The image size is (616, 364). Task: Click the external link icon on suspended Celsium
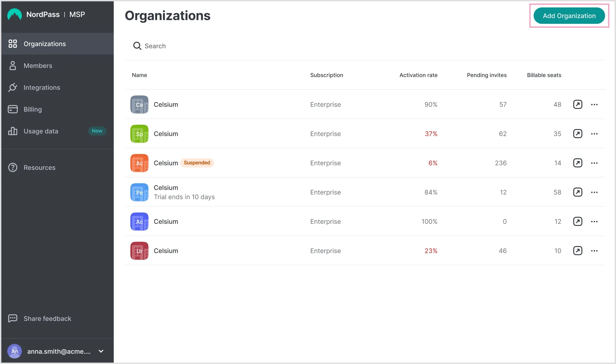pyautogui.click(x=578, y=163)
